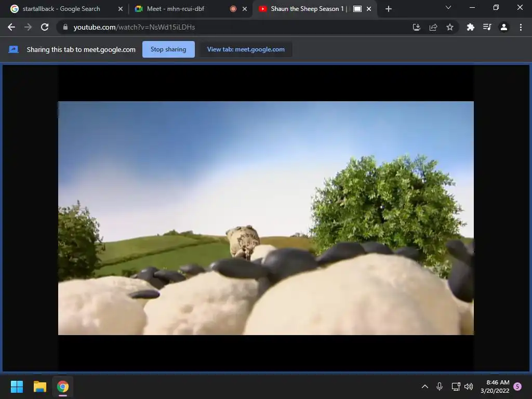
Task: View site info via the lock icon
Action: (65, 27)
